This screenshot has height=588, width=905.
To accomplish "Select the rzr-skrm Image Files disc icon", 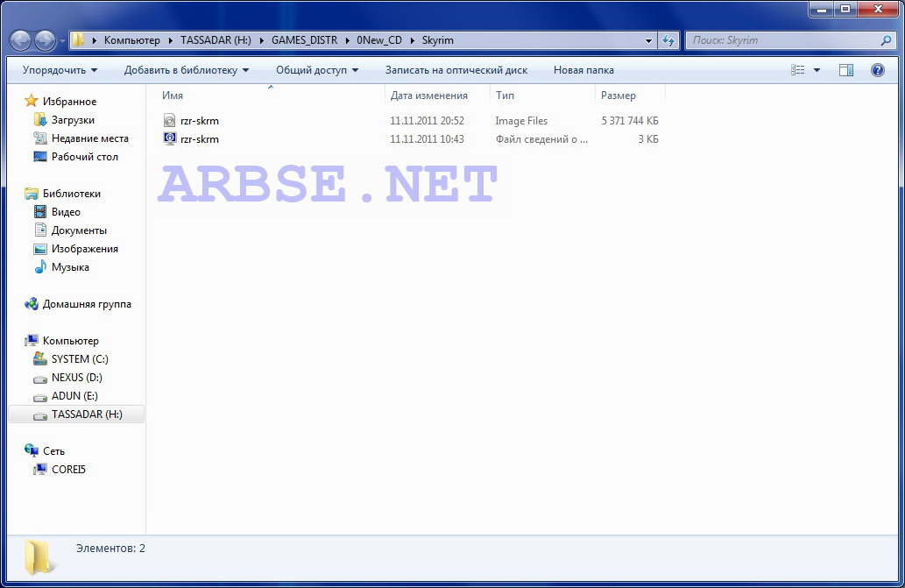I will 169,120.
